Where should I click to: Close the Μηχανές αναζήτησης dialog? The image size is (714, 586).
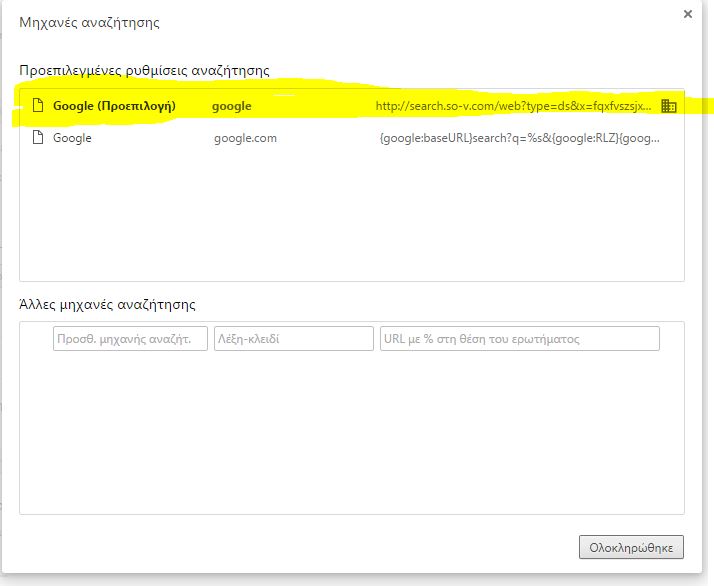click(688, 14)
